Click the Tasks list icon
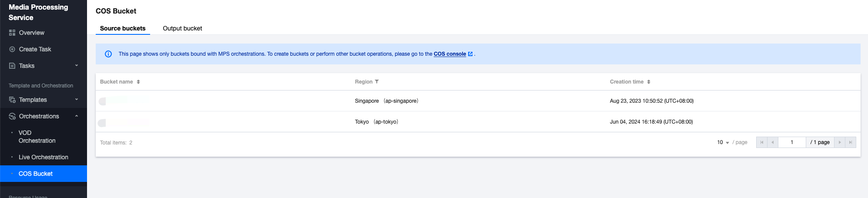 coord(12,66)
